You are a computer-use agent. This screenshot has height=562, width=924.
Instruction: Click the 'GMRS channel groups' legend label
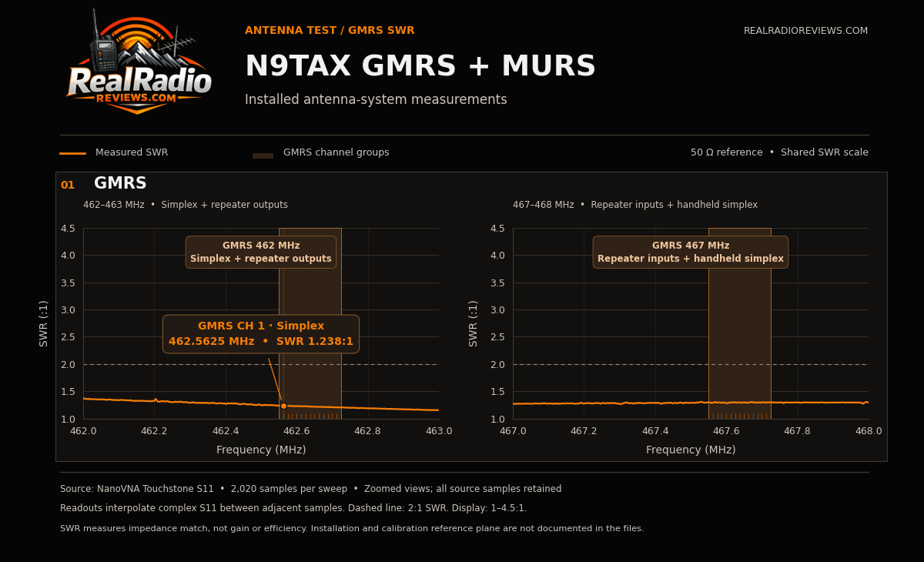336,153
